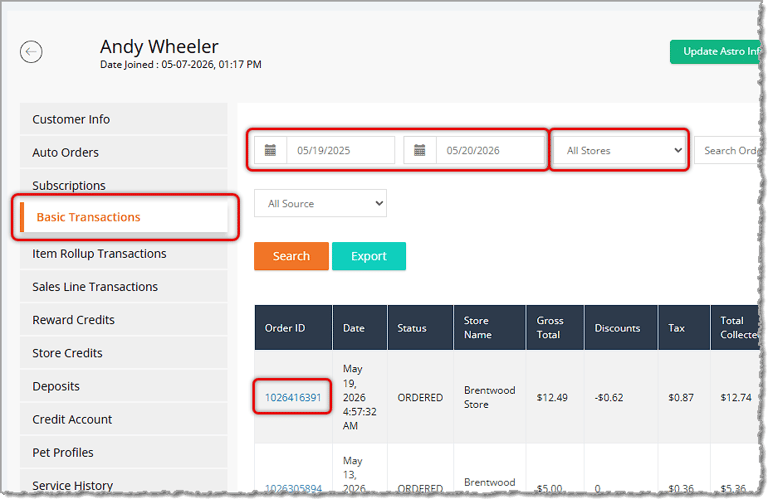Open order link 1026416391
Screen dimensions: 773x504
pos(293,397)
